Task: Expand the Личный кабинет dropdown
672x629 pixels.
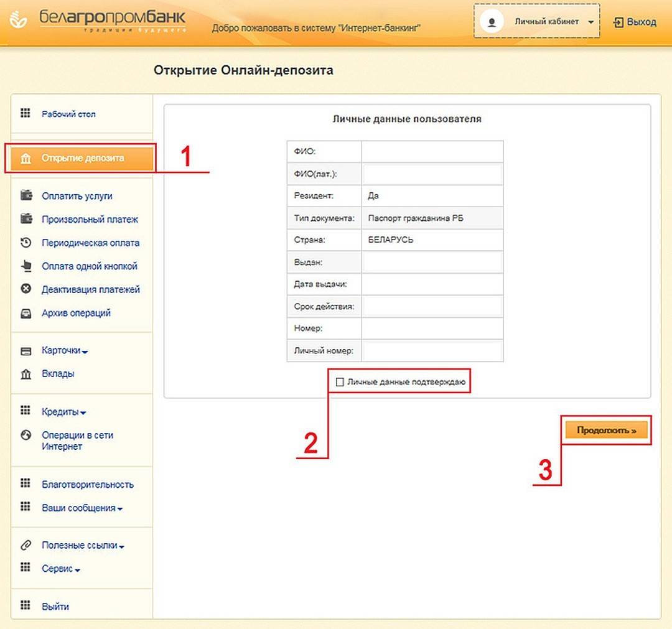Action: pos(590,22)
